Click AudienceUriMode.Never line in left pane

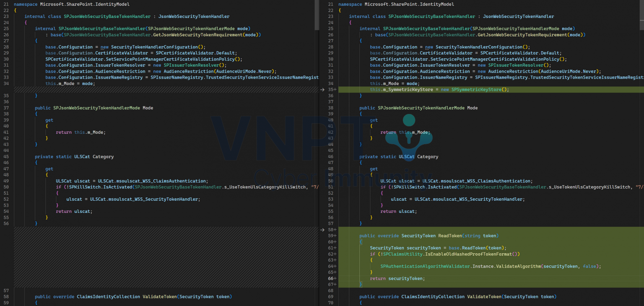[161, 71]
